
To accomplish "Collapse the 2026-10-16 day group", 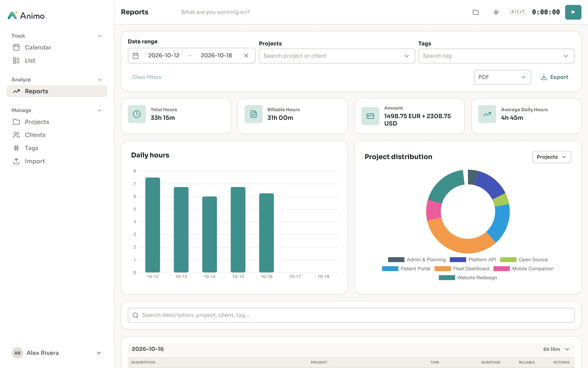I will coord(567,349).
